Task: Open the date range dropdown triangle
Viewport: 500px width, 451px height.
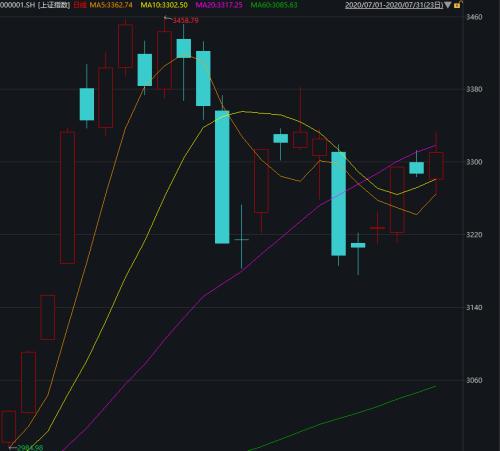Action: [x=448, y=5]
